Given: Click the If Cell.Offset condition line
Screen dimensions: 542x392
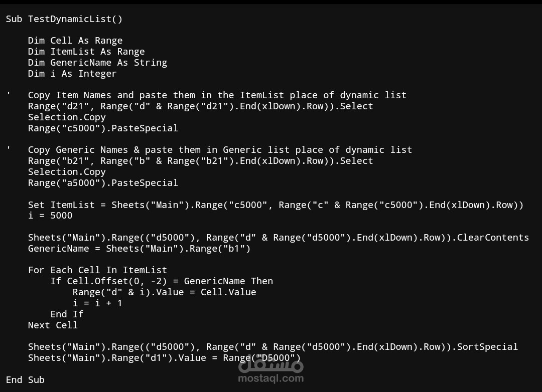Looking at the screenshot, I should 162,281.
